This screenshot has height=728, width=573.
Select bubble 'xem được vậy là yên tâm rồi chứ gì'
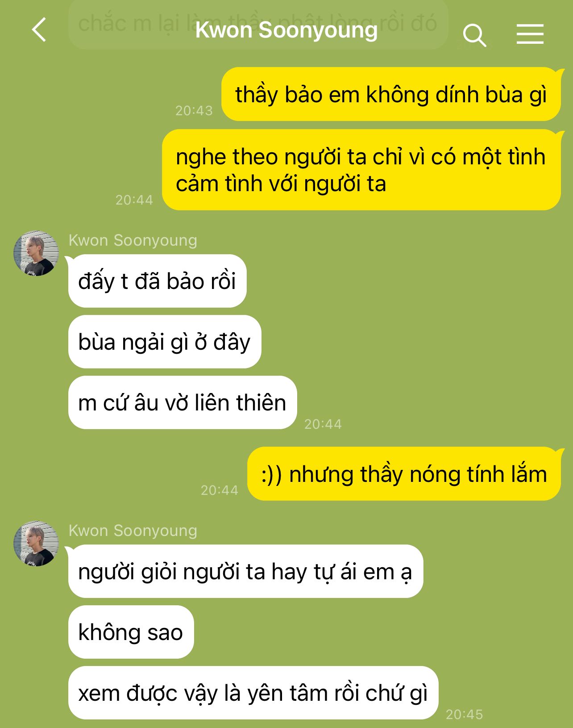(253, 693)
